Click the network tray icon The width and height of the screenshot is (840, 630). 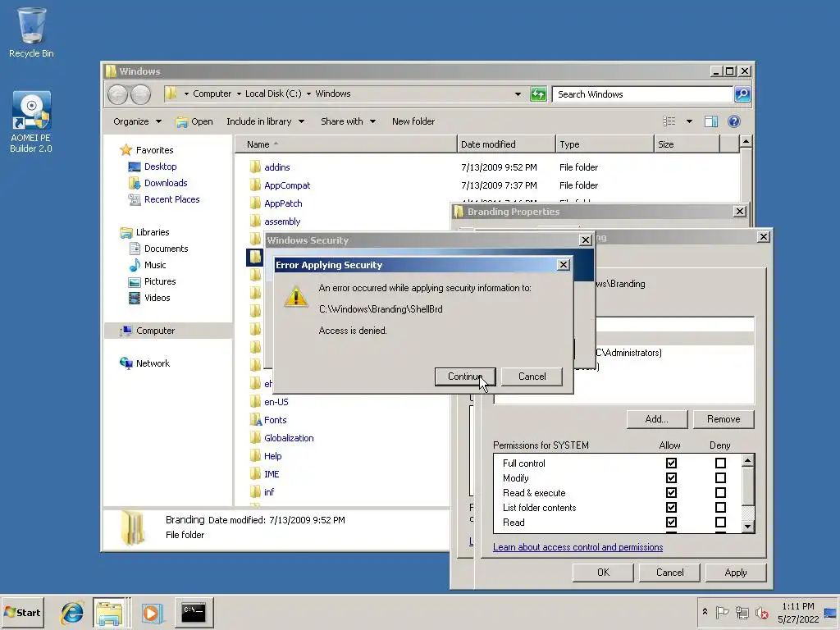tap(742, 612)
